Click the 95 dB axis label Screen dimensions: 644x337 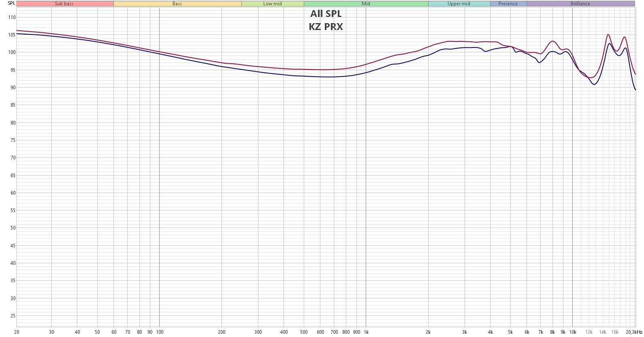click(x=13, y=70)
